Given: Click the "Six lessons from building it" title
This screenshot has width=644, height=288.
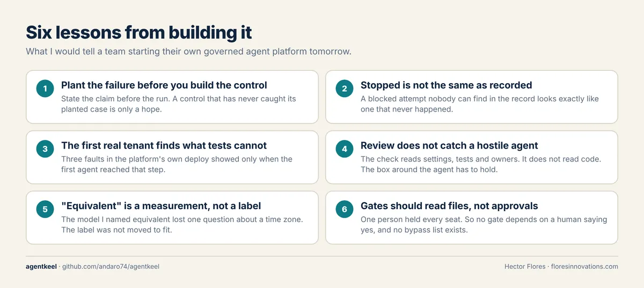Looking at the screenshot, I should pos(139,33).
